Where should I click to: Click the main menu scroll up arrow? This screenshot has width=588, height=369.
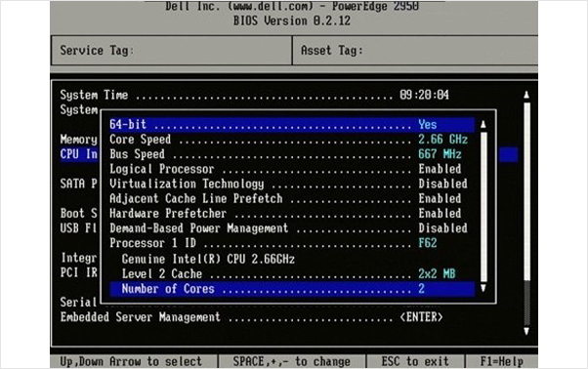point(526,95)
